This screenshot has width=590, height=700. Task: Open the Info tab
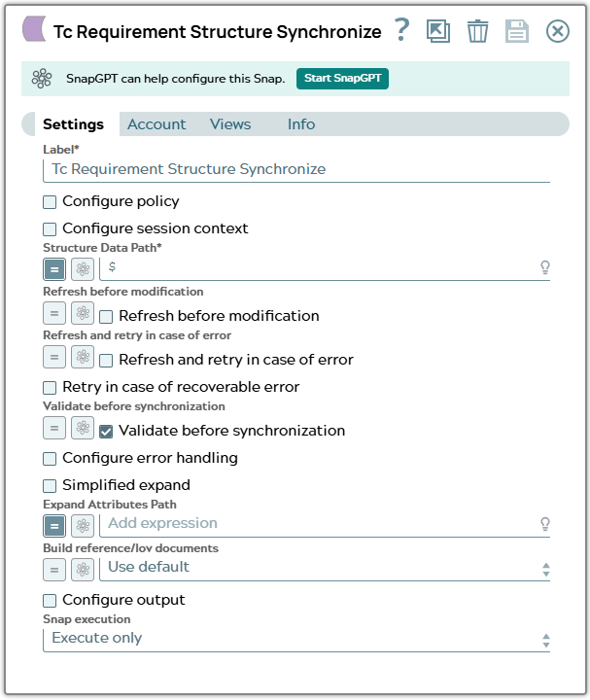click(x=301, y=124)
